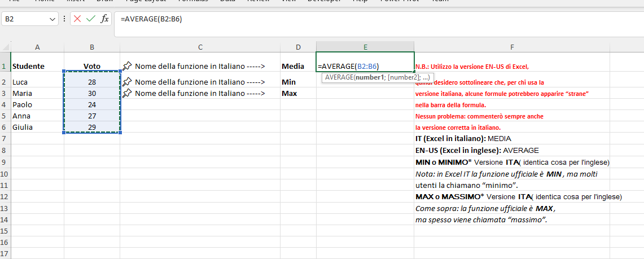Click the Max label cell in column D
The width and height of the screenshot is (644, 259).
point(298,93)
